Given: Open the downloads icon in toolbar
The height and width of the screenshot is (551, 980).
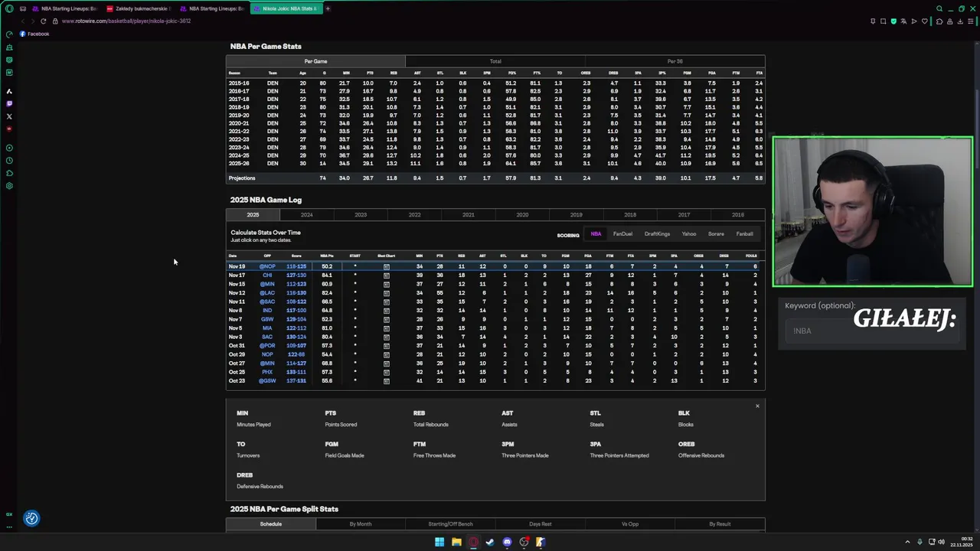Looking at the screenshot, I should [x=959, y=21].
